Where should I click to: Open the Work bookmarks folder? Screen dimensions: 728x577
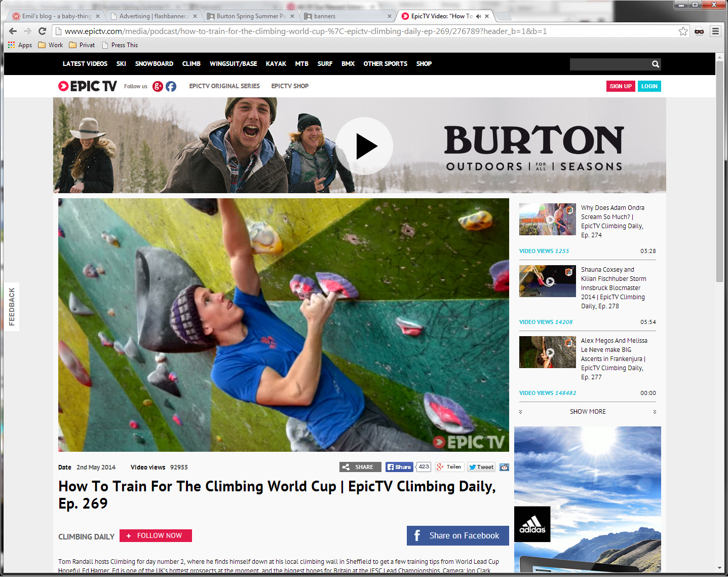pos(51,45)
